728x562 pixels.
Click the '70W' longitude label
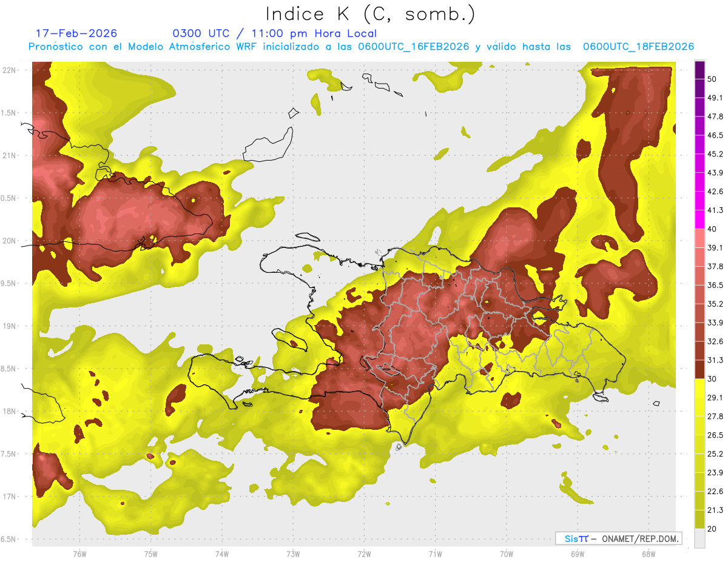coord(507,554)
